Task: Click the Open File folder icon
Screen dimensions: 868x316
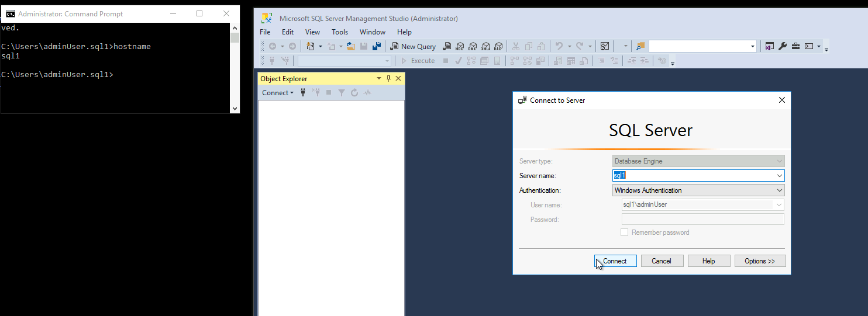Action: click(351, 46)
